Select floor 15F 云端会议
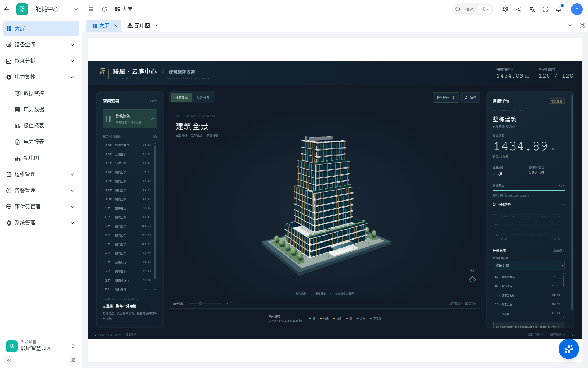Screen dimensions: 588x368 pyautogui.click(x=128, y=154)
